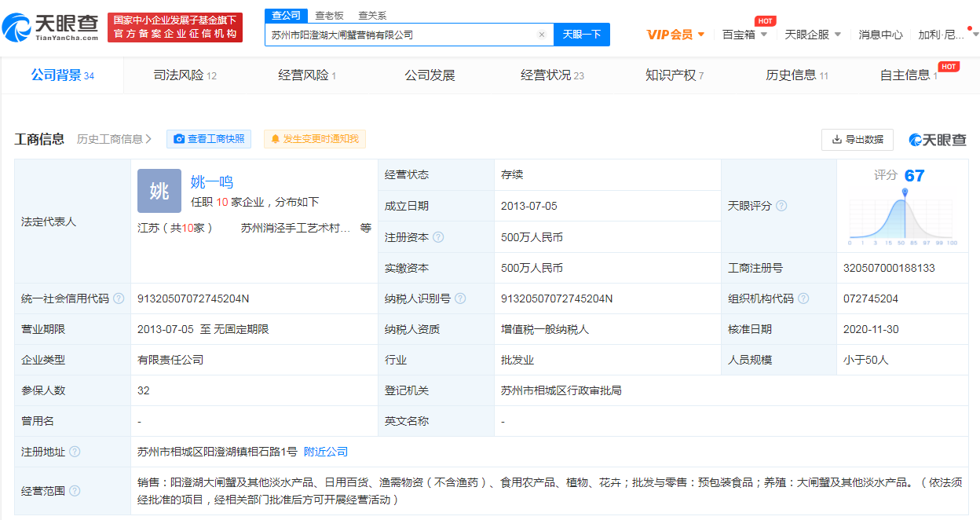Click the 姚 avatar tile

coord(159,191)
